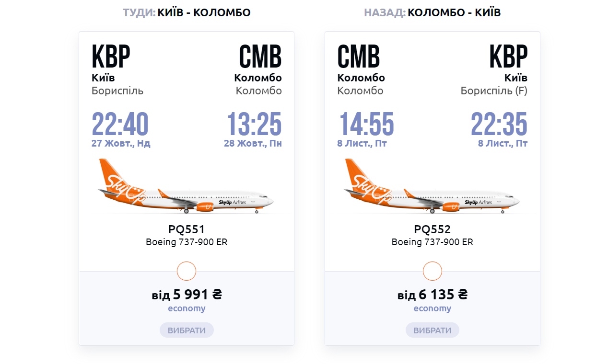
Task: Click the від 6 135 ₴ price
Action: tap(432, 294)
